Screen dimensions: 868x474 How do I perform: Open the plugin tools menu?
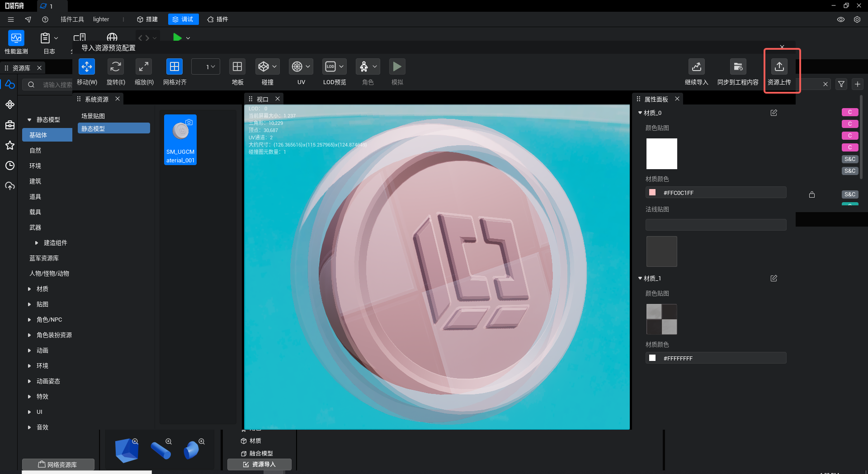pos(72,19)
